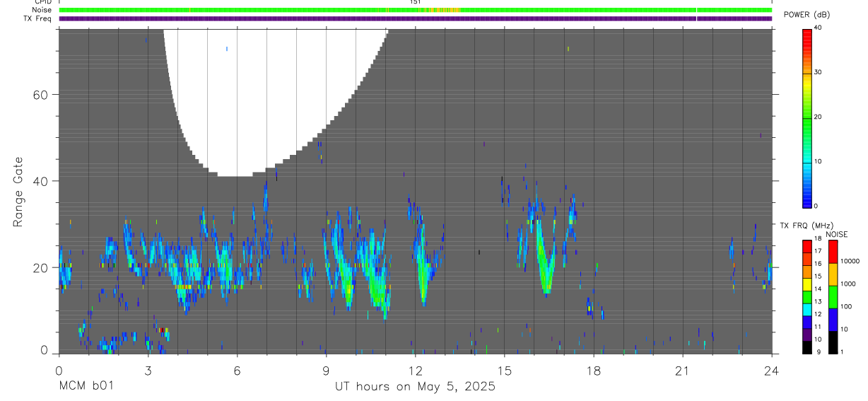Screen dimensions: 868x401
Task: Pick the red top of the power color bar
Action: [807, 35]
